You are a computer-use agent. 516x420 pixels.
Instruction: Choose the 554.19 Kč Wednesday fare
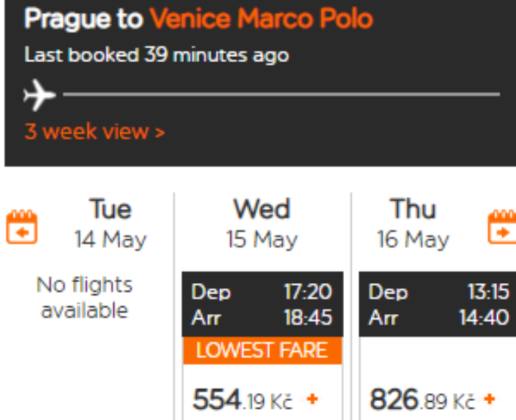[x=242, y=399]
